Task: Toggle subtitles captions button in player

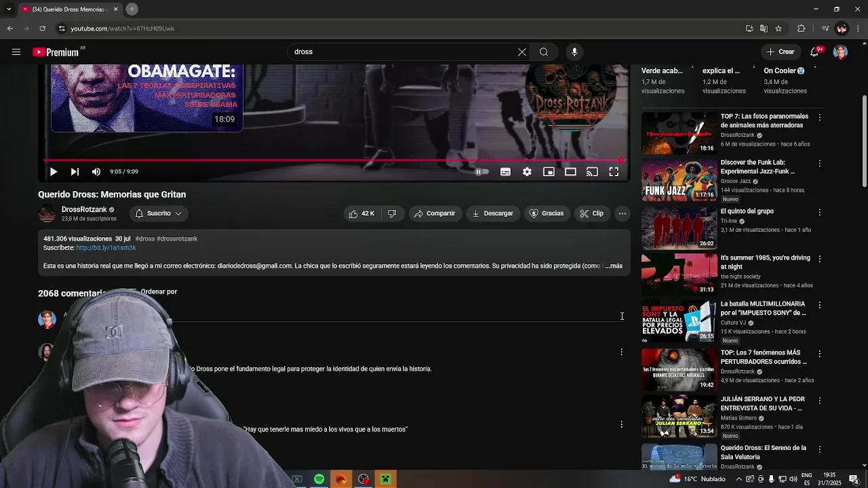Action: tap(505, 172)
